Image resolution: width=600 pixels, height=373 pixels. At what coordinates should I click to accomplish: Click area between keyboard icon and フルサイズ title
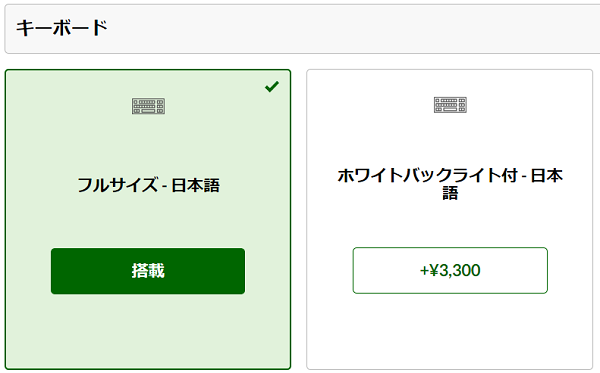[x=148, y=145]
